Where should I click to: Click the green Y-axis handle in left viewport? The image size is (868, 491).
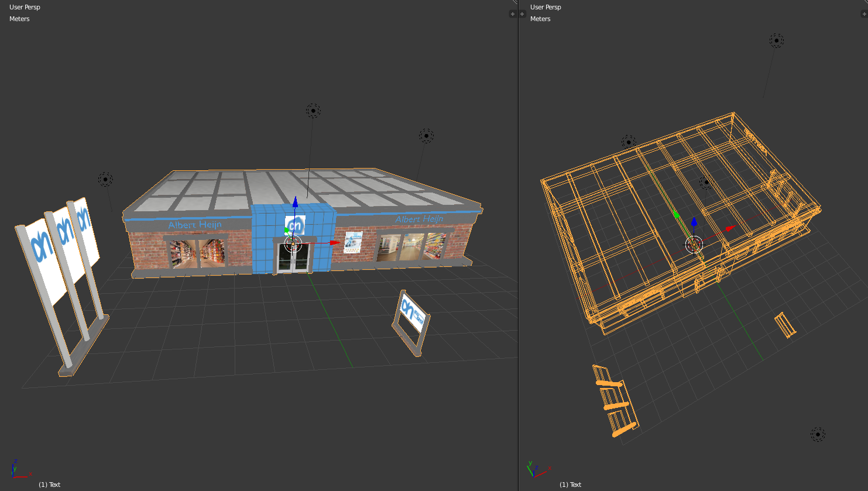pyautogui.click(x=286, y=231)
